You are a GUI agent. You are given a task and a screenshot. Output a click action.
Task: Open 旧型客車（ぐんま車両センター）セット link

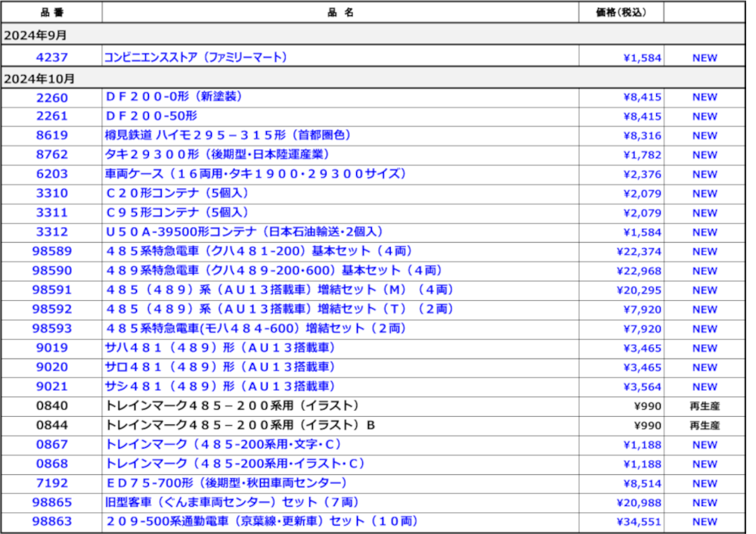pyautogui.click(x=232, y=502)
